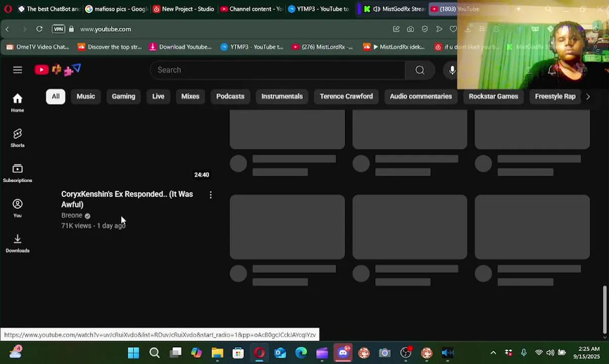Open Discord from the taskbar
The width and height of the screenshot is (609, 364).
click(343, 353)
